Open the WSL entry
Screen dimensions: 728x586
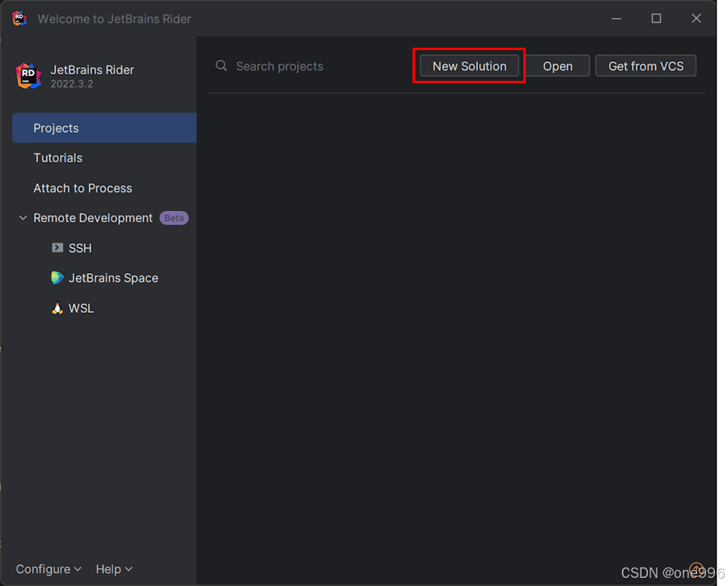tap(81, 309)
